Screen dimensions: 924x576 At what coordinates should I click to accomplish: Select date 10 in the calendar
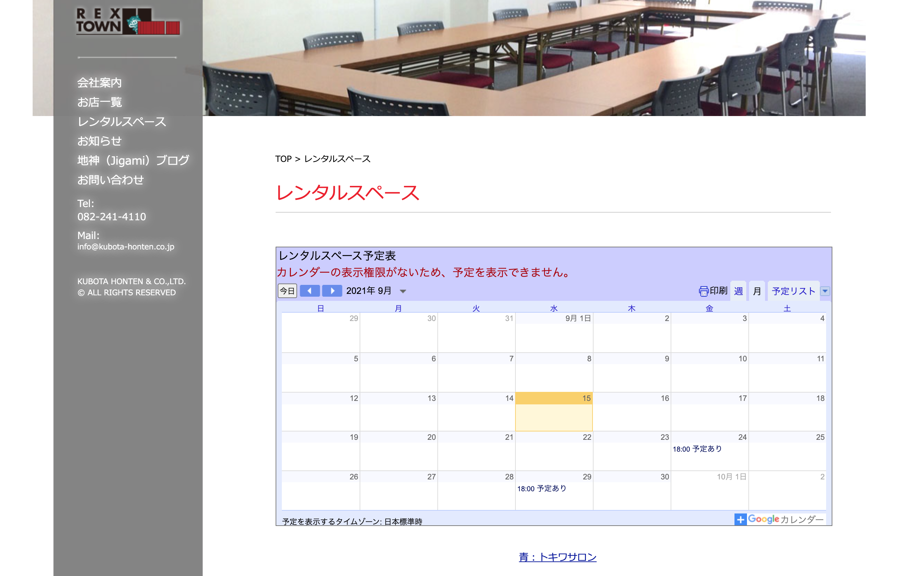click(742, 359)
